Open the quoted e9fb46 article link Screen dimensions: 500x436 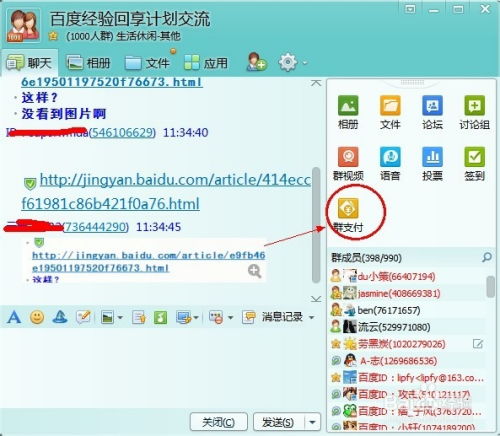tap(149, 262)
